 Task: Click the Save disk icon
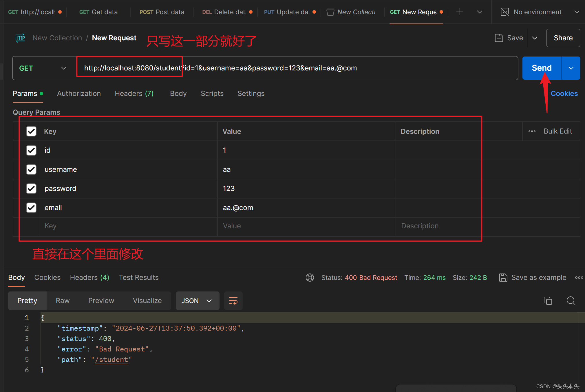coord(499,38)
